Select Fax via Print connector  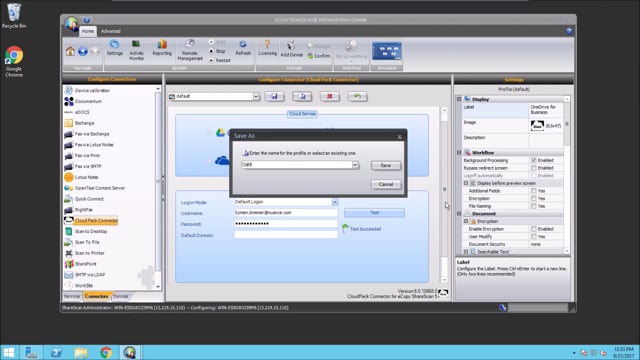tap(82, 156)
